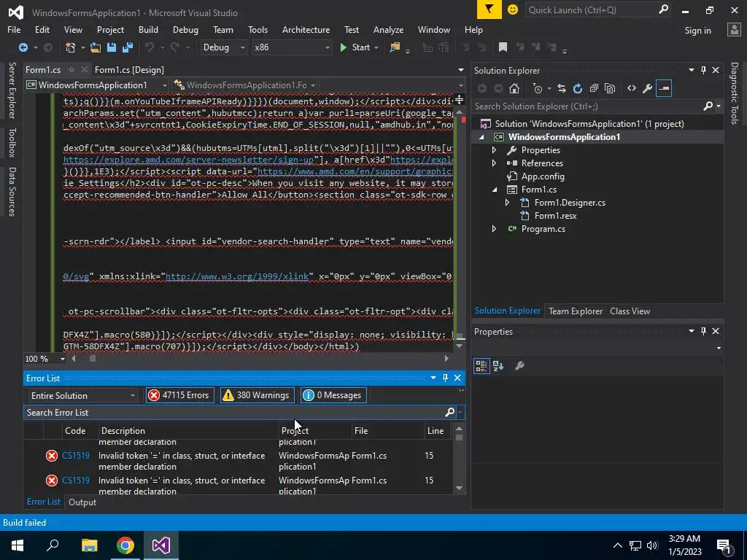Toggle the 47115 Errors filter
This screenshot has width=747, height=560.
(x=179, y=395)
